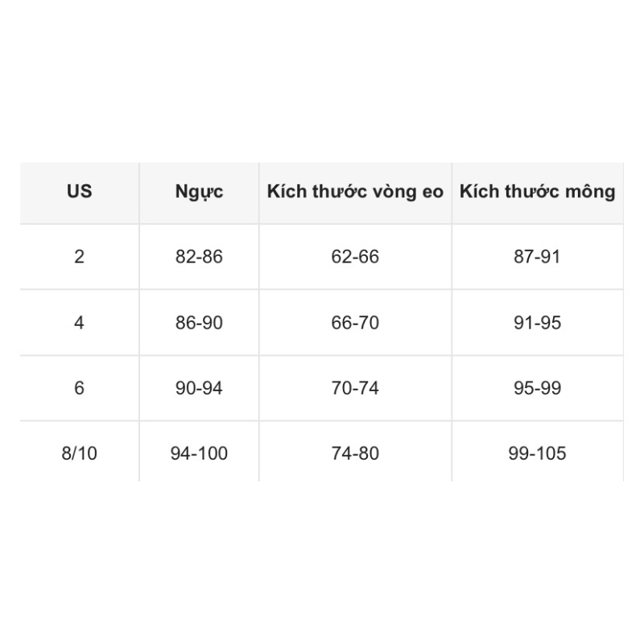
Task: Click hip value 91-95
Action: [538, 323]
